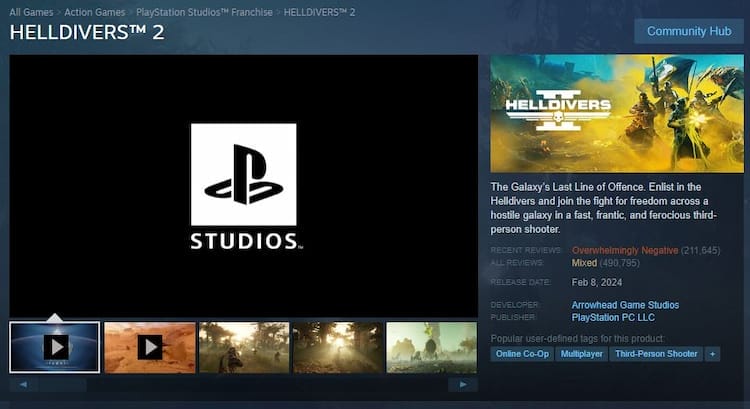This screenshot has height=409, width=750.
Task: Select the fourth sunset screenshot thumbnail
Action: (x=337, y=347)
